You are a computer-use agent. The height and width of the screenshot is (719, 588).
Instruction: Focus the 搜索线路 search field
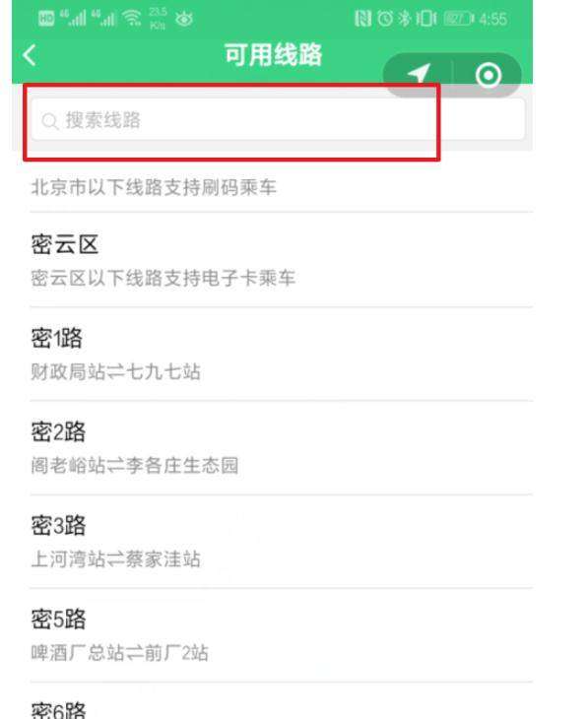coord(278,120)
